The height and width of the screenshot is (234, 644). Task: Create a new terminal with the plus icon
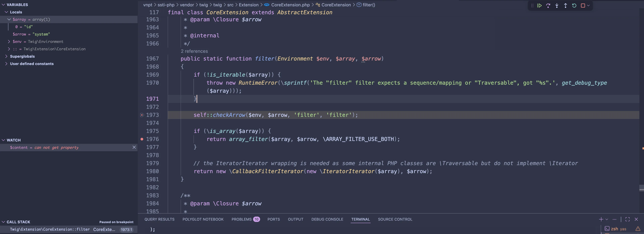tap(601, 219)
